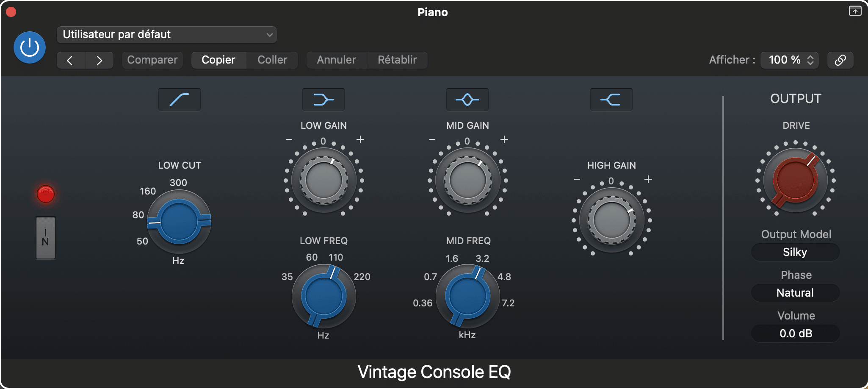Click the OUTPUT section heading

(x=796, y=99)
